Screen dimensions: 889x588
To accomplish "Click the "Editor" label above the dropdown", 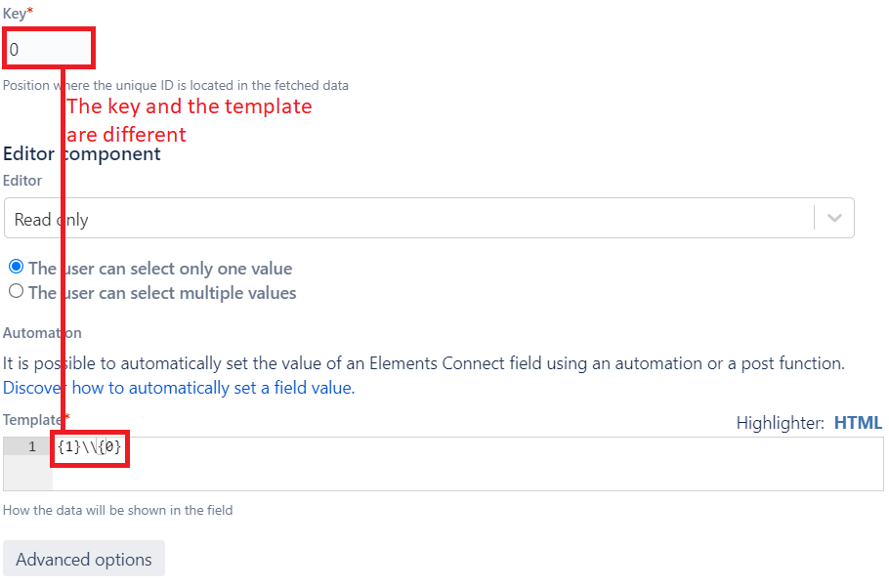I will [x=22, y=181].
